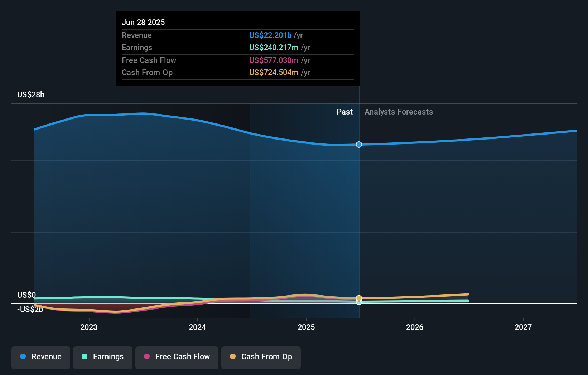Screen dimensions: 588x375
Task: Click the orange Cash From Op legend dot
Action: point(233,357)
